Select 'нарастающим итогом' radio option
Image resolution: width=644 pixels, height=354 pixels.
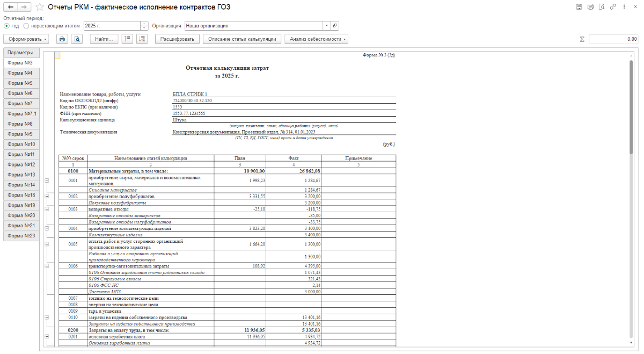pos(26,26)
